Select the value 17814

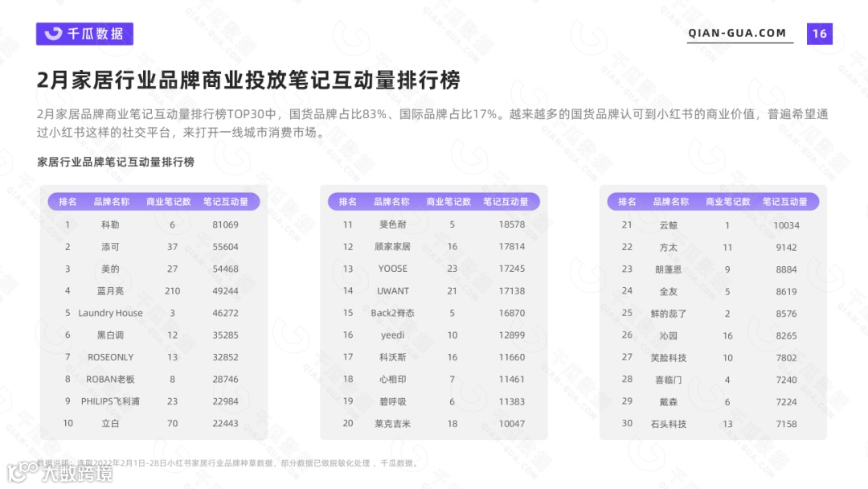511,246
